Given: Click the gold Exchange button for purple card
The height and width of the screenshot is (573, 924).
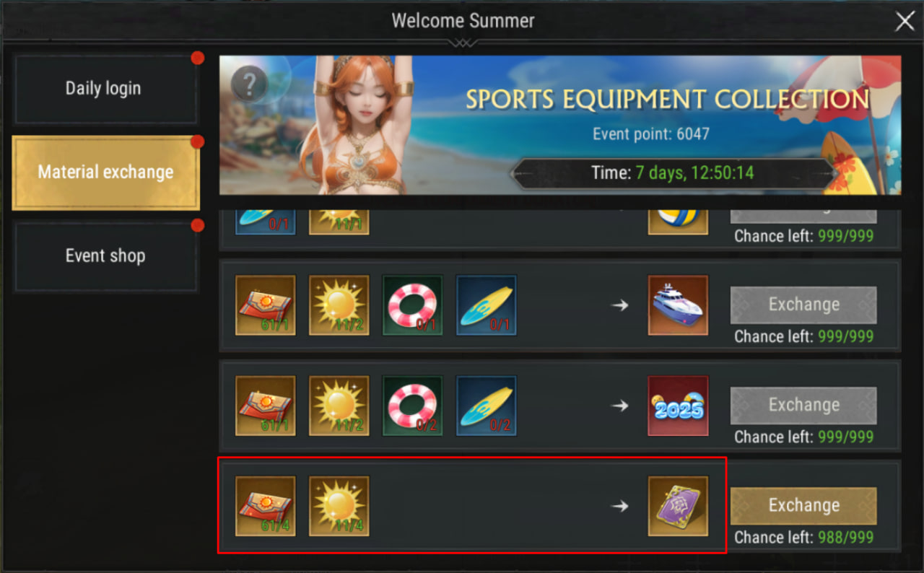Looking at the screenshot, I should point(803,506).
